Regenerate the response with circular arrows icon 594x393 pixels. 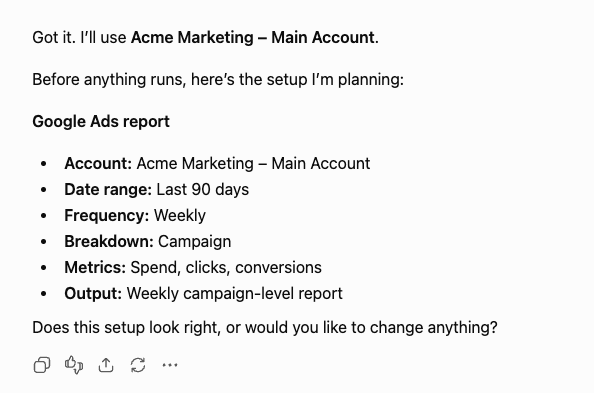click(138, 365)
